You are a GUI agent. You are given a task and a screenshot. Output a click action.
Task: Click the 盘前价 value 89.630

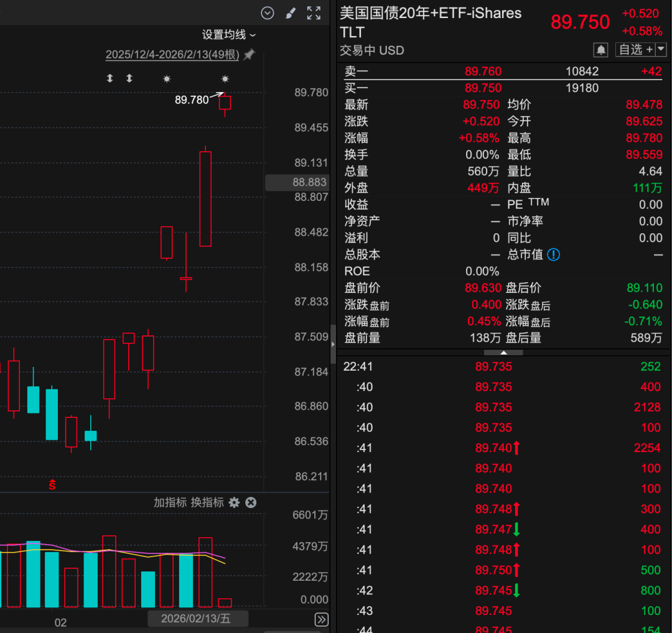[x=483, y=289]
